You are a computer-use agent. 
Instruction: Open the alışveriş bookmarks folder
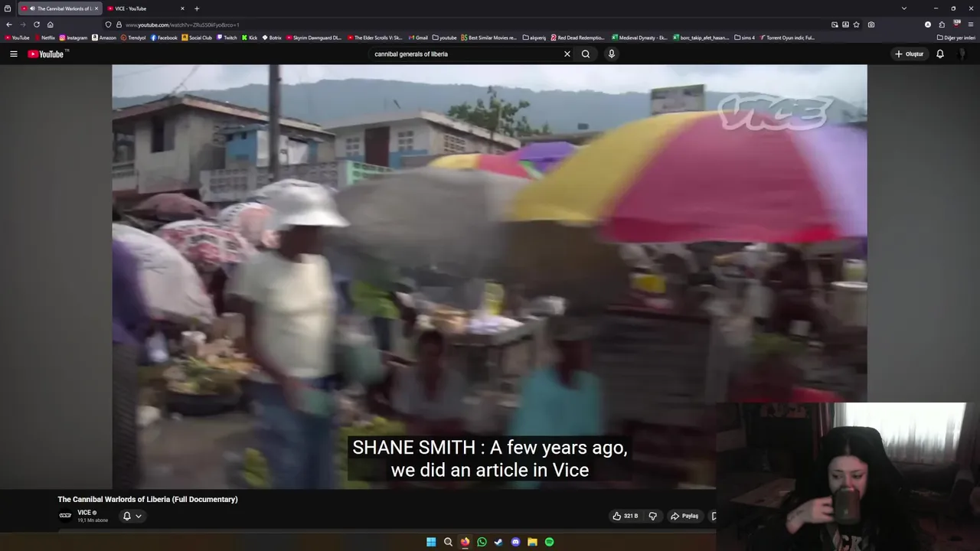534,37
